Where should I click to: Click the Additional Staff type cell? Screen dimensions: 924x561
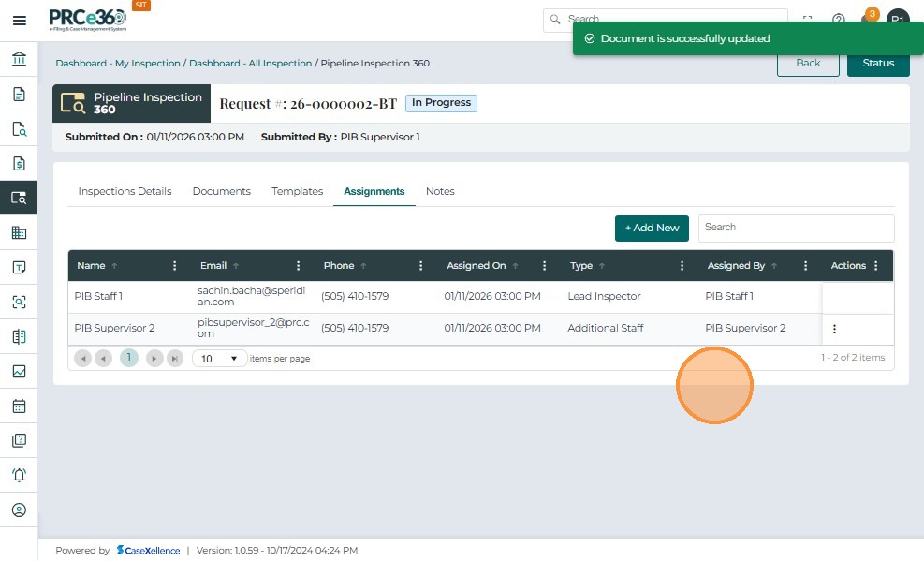pos(605,328)
